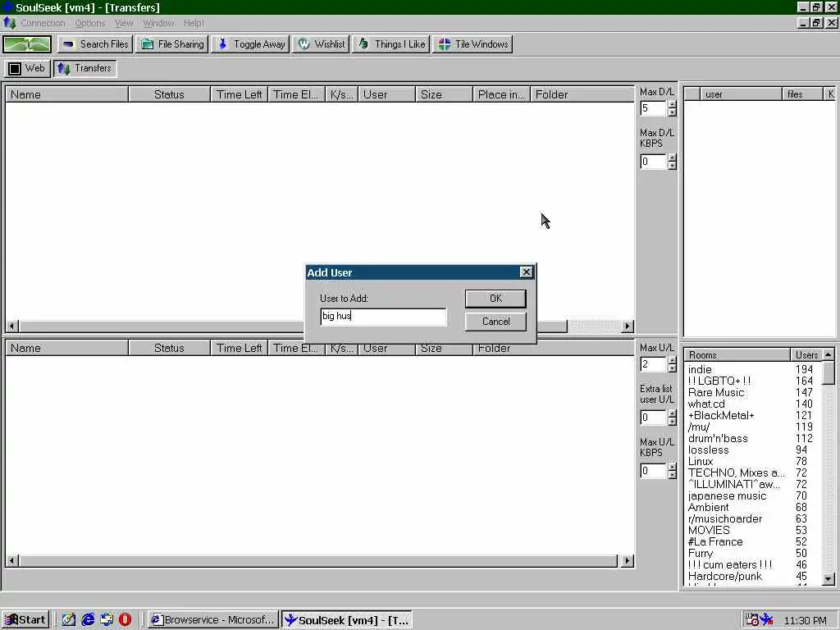Image resolution: width=840 pixels, height=630 pixels.
Task: Click the Max U/L value field
Action: coord(653,364)
